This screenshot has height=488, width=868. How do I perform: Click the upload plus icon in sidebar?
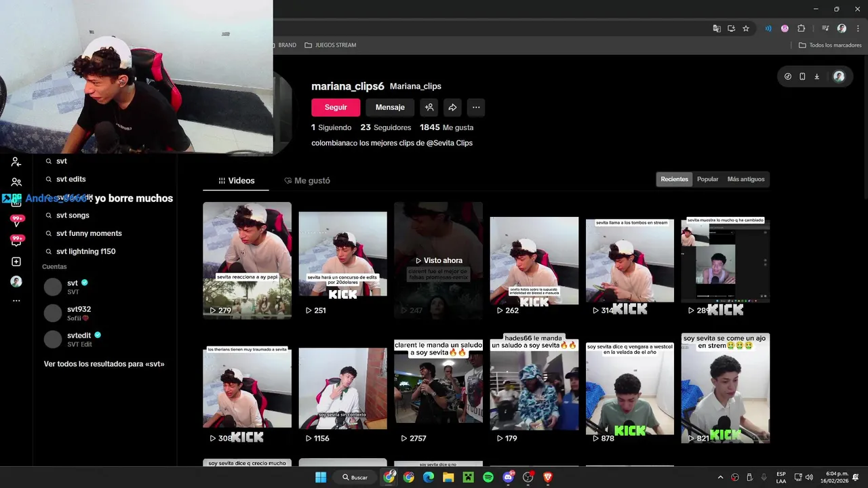16,262
